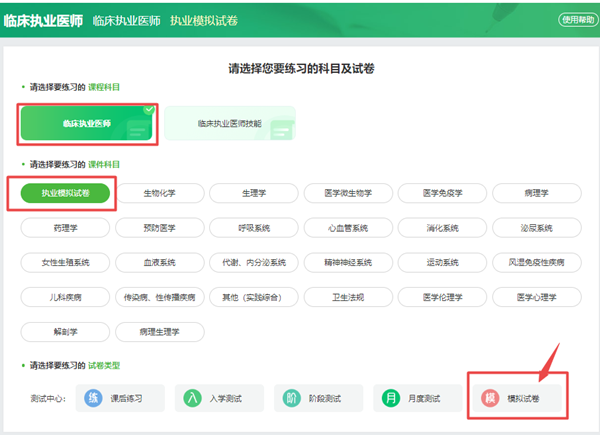This screenshot has height=435, width=600.
Task: Pick the 病理生理学 subject
Action: pyautogui.click(x=159, y=331)
